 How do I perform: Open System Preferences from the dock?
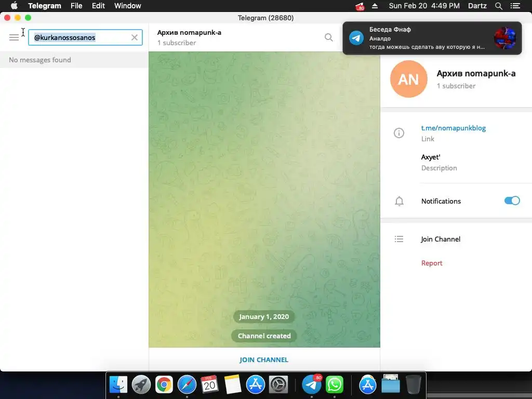278,385
